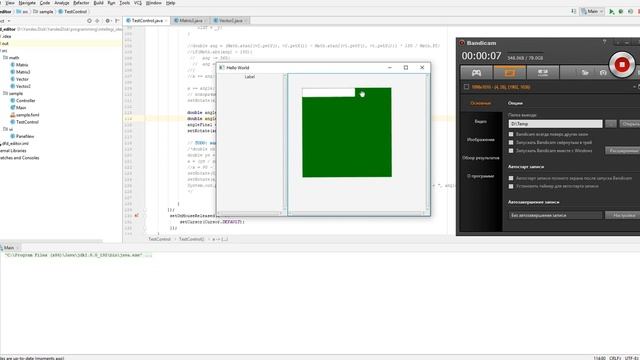Click the Bandicam logo icon in title bar
Image resolution: width=640 pixels, height=360 pixels.
pyautogui.click(x=462, y=43)
